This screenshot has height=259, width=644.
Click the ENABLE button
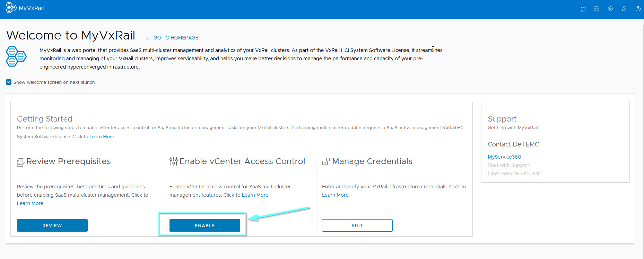[205, 225]
